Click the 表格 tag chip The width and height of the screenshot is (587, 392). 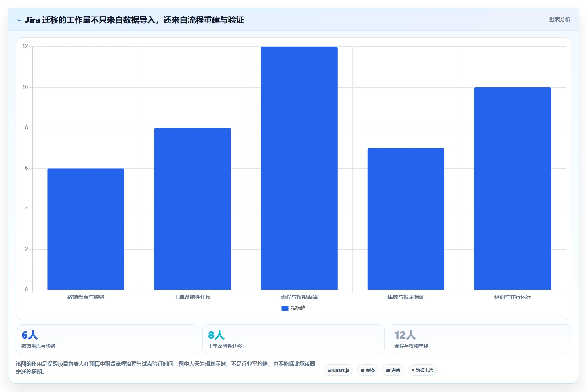tap(368, 370)
